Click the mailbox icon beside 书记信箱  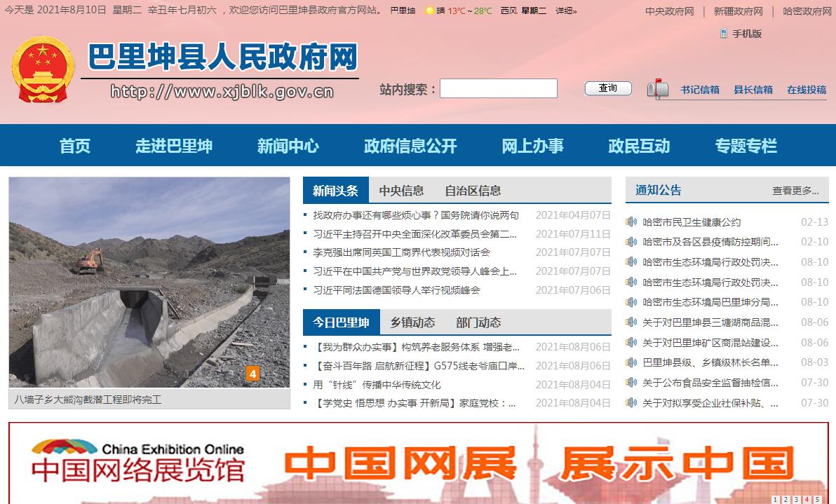tap(658, 89)
